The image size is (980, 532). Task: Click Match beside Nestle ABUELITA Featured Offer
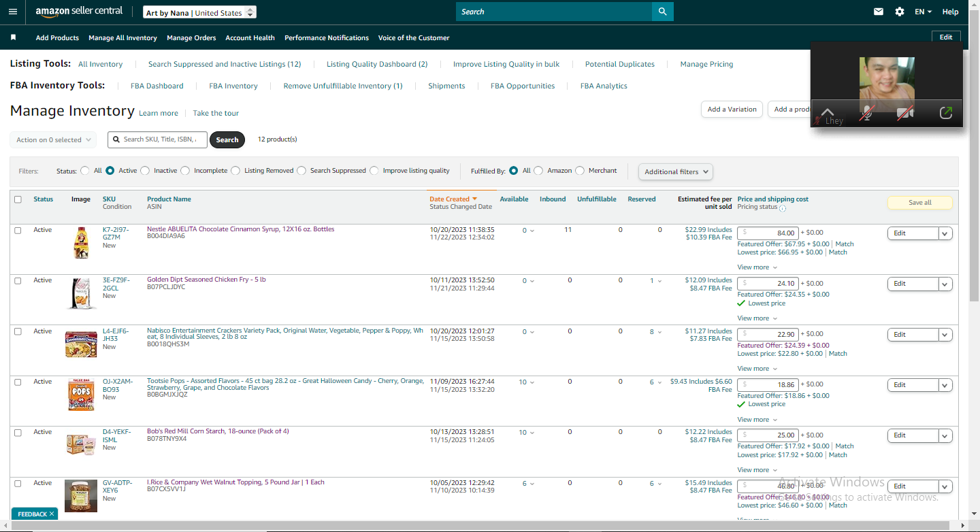pos(845,244)
